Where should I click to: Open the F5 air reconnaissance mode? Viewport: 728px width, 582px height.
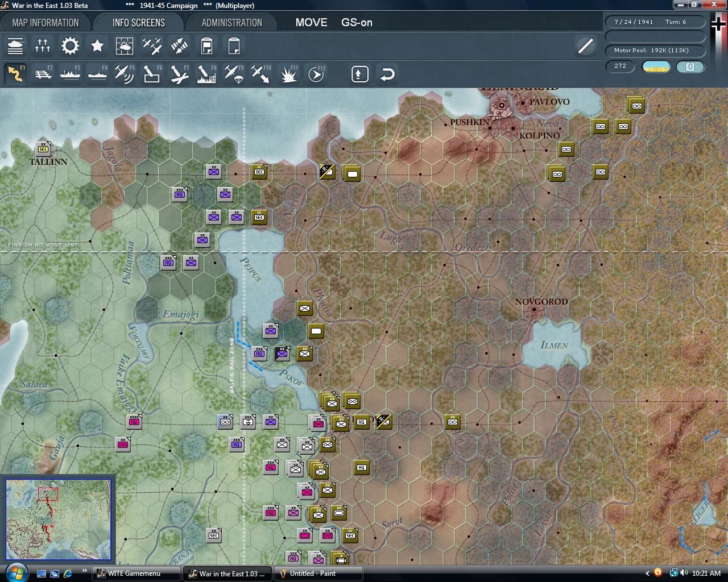(x=124, y=73)
